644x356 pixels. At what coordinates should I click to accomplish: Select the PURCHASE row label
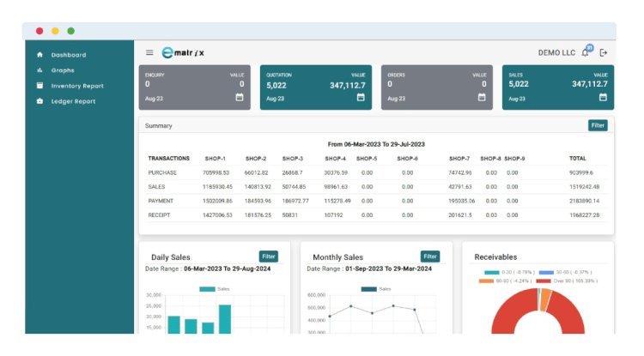(x=162, y=172)
